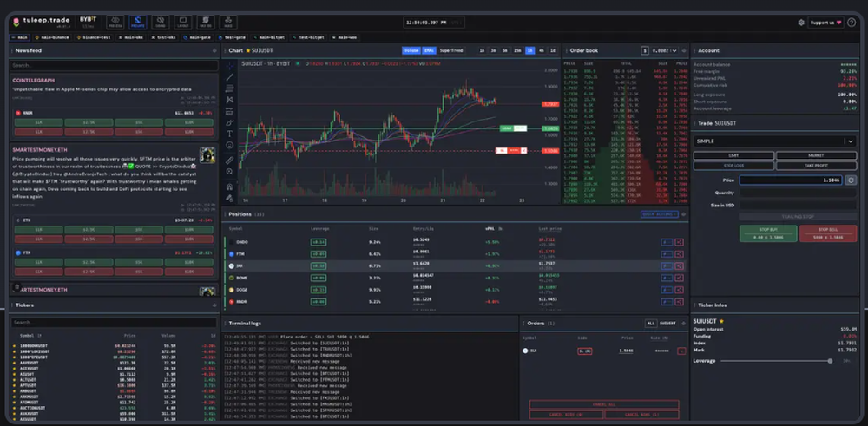Select the 1m chart timeframe
Viewport: 868px width, 426px height.
coord(482,50)
